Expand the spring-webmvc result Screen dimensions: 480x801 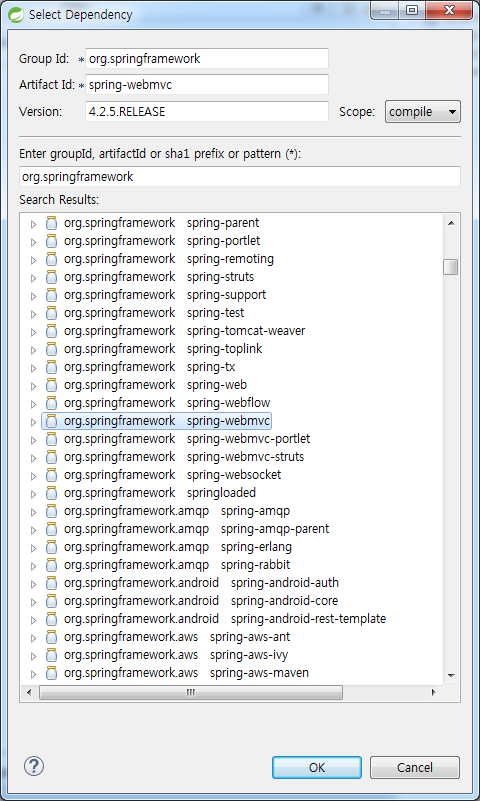point(34,422)
